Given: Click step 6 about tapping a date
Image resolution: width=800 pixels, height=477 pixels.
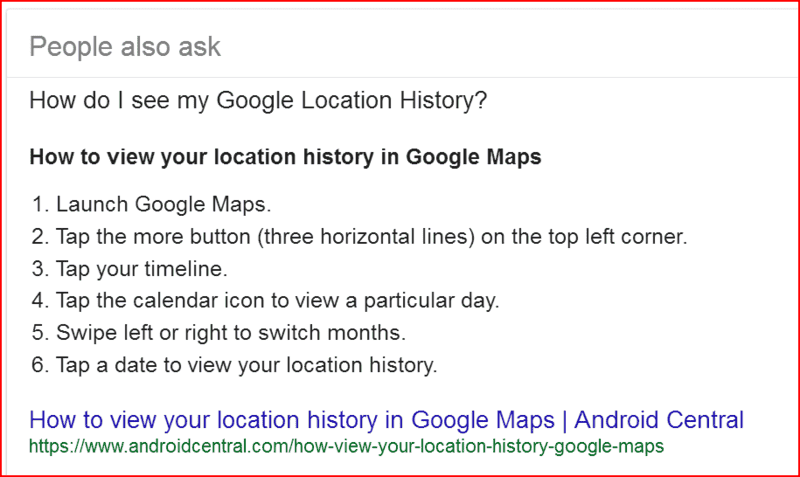Looking at the screenshot, I should pyautogui.click(x=234, y=365).
